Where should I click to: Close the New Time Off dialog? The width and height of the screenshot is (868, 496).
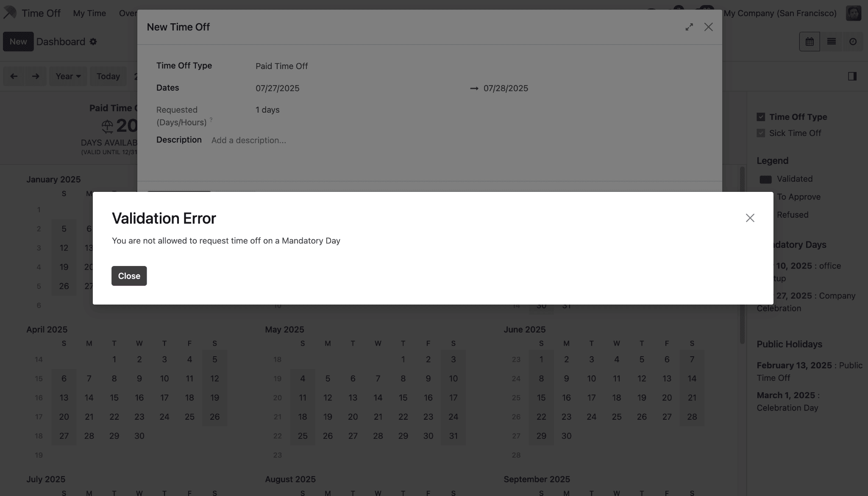(x=708, y=27)
